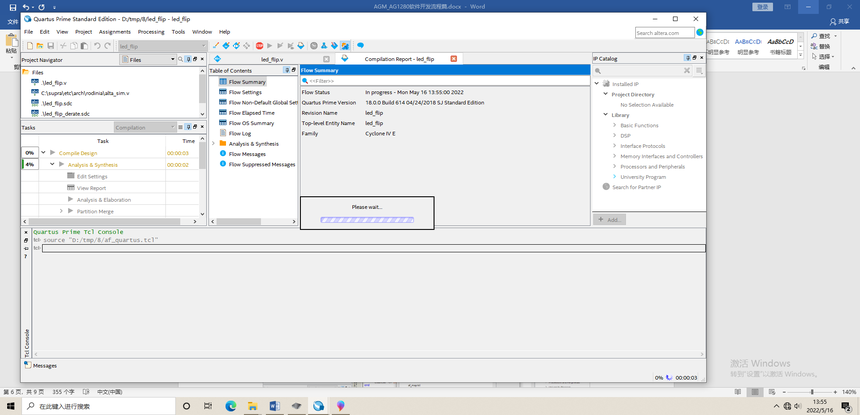Click the pencil Settings icon in Quartus toolbar

click(216, 46)
